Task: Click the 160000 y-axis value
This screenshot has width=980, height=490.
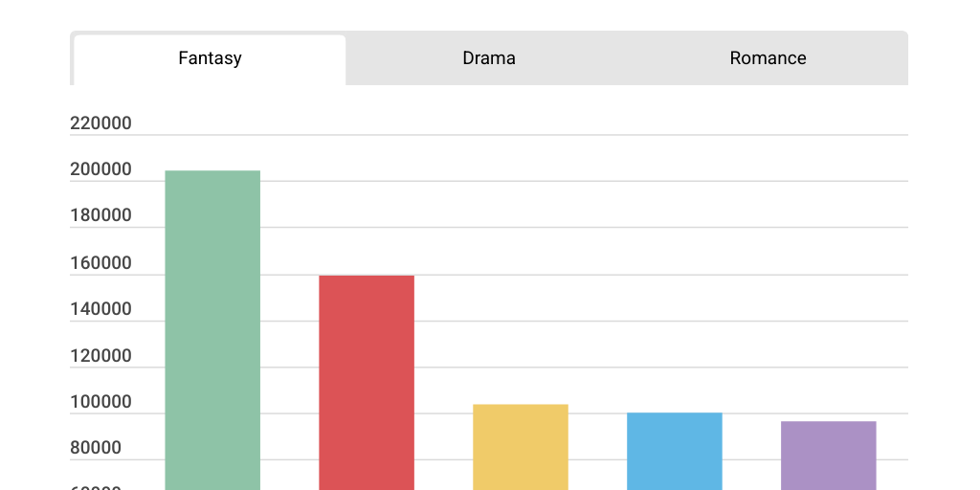Action: (100, 263)
